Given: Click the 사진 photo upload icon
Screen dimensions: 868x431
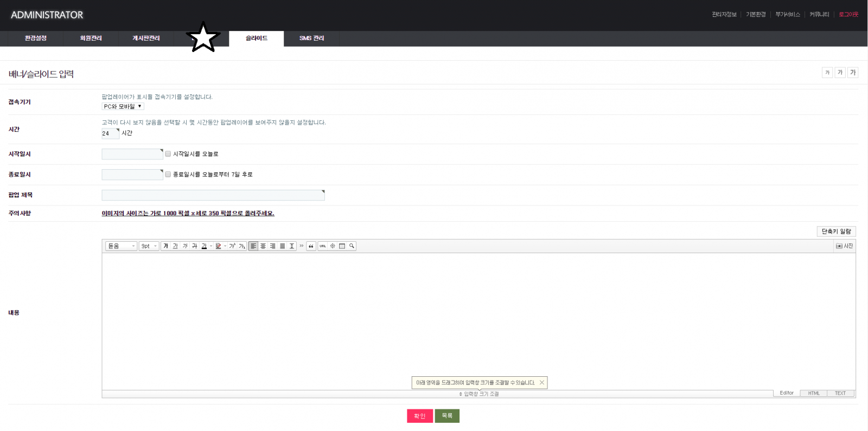Looking at the screenshot, I should [844, 246].
